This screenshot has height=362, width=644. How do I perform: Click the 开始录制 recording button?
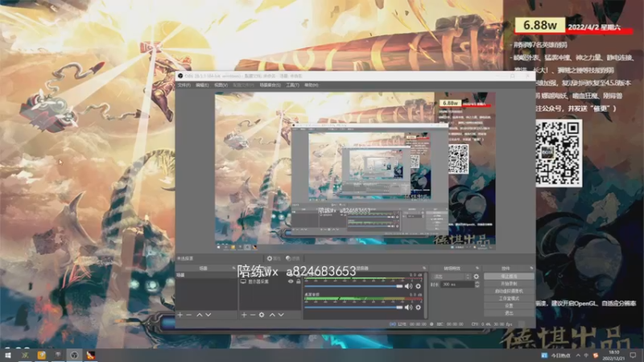click(x=509, y=284)
